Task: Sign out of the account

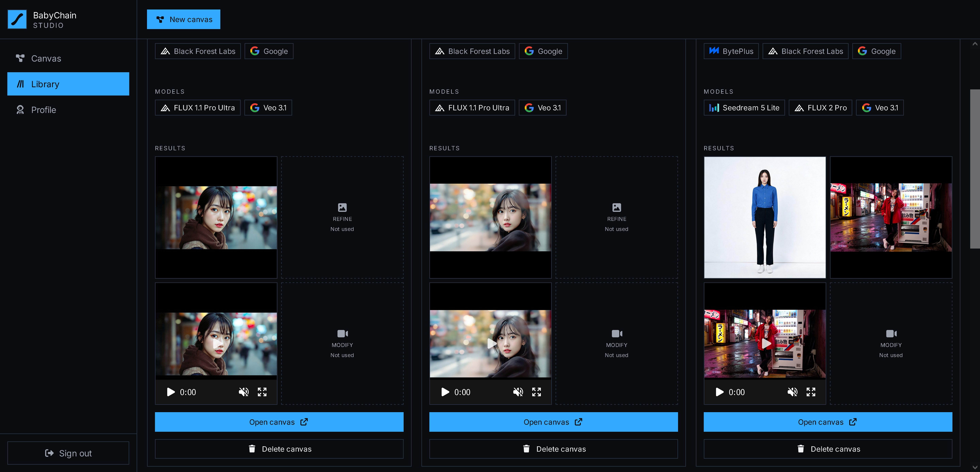Action: (x=68, y=453)
